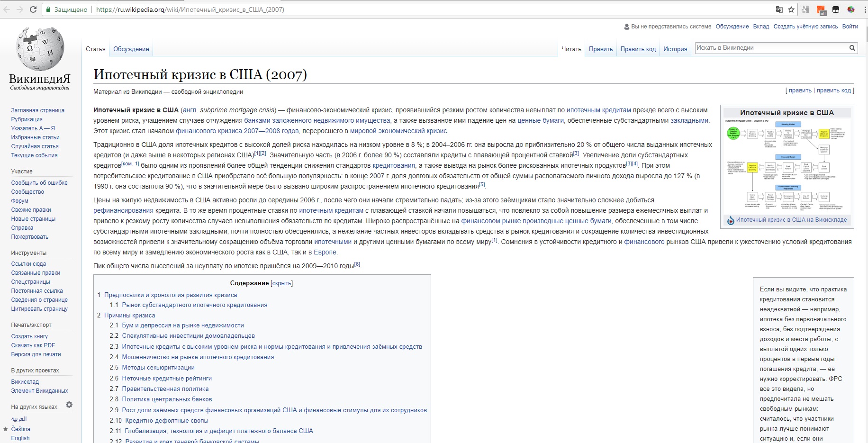Click Версия для печати link
Screen dimensions: 868x443
(x=36, y=354)
